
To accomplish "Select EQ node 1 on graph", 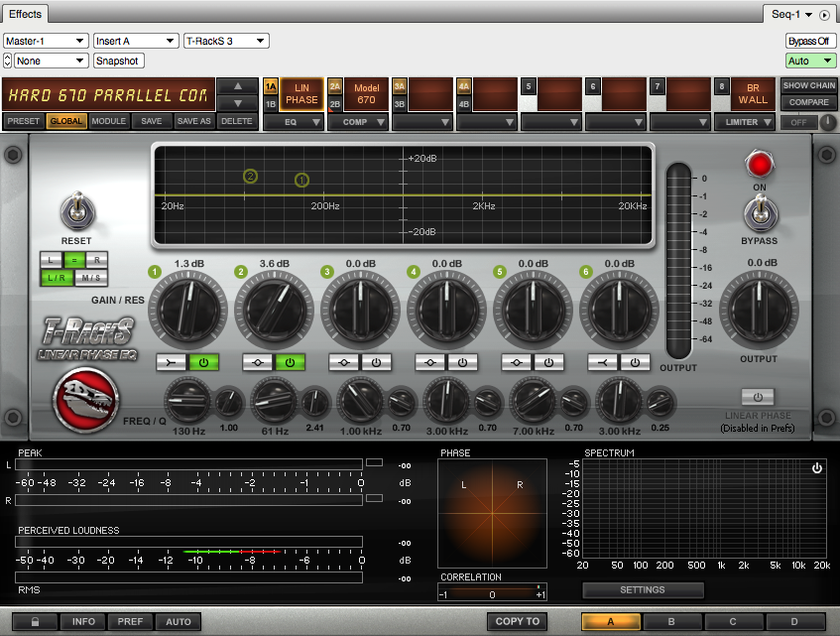I will (x=302, y=181).
